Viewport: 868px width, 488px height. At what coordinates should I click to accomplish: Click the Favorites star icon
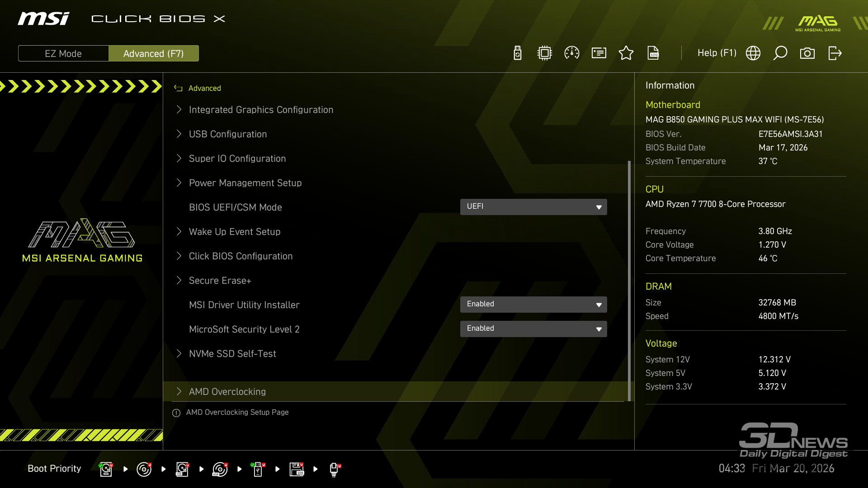tap(626, 53)
